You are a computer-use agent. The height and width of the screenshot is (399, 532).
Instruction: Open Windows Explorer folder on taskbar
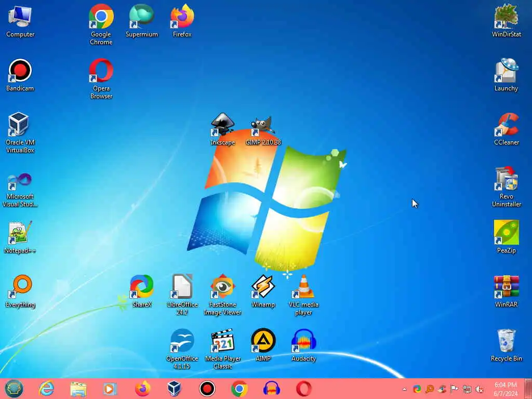(x=78, y=389)
